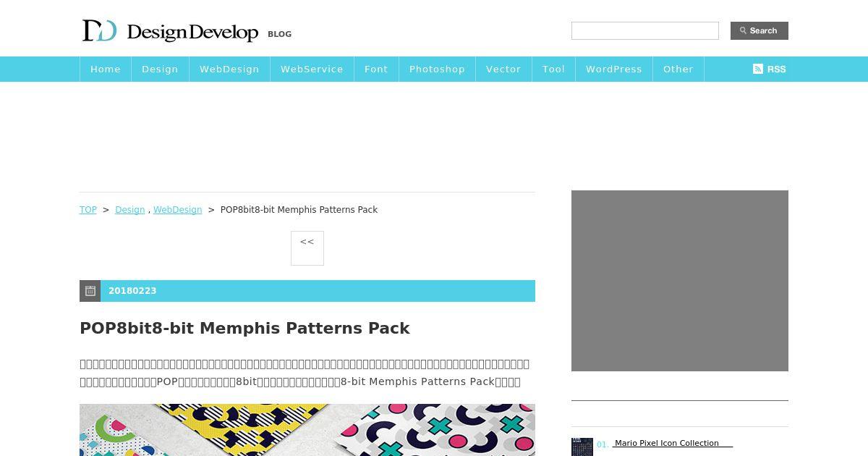The width and height of the screenshot is (868, 456).
Task: Open the Mario Pixel Icon Collection link
Action: pos(667,443)
